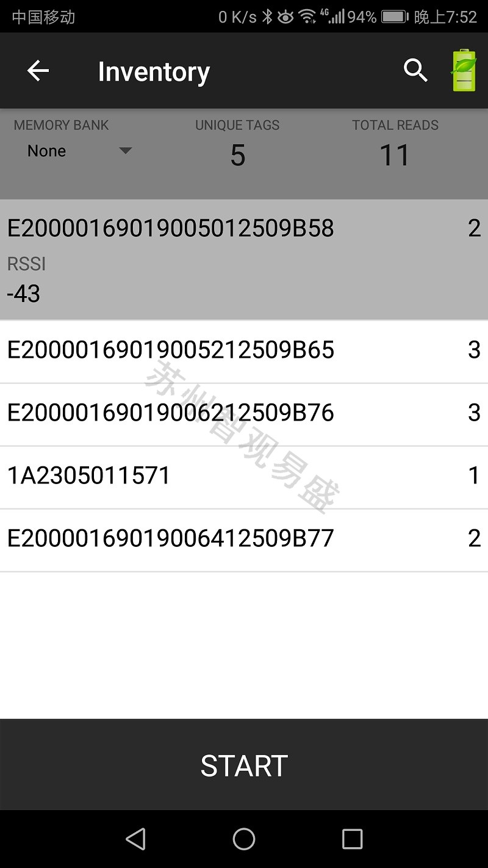Screen dimensions: 488x868
Task: Tap the Wi-Fi status bar icon
Action: tap(307, 17)
